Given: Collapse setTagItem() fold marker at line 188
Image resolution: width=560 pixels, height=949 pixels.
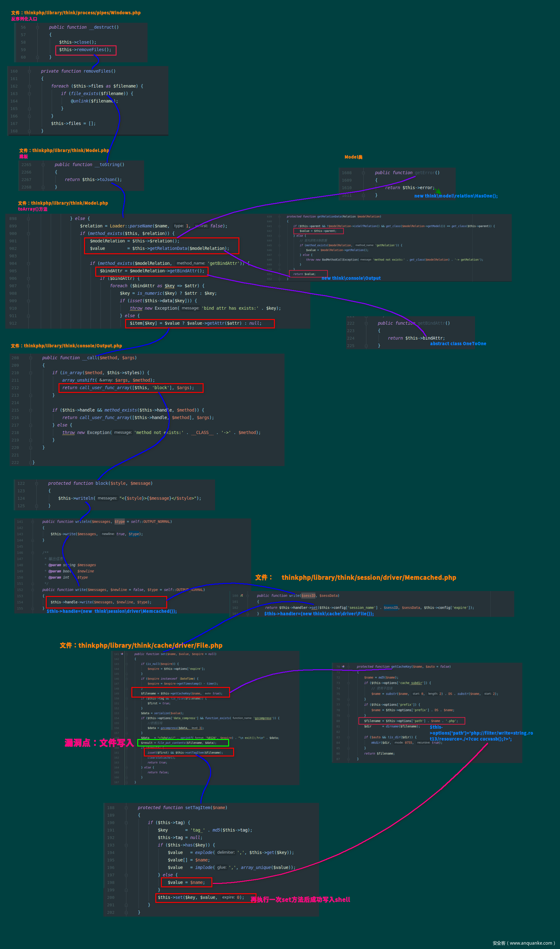Looking at the screenshot, I should 126,808.
